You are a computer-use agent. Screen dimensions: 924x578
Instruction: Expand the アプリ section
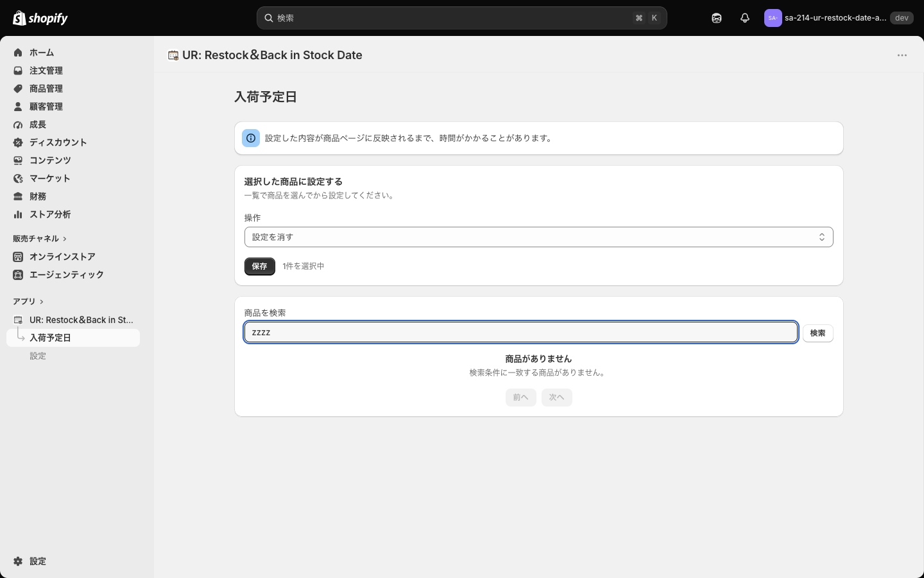pos(28,302)
